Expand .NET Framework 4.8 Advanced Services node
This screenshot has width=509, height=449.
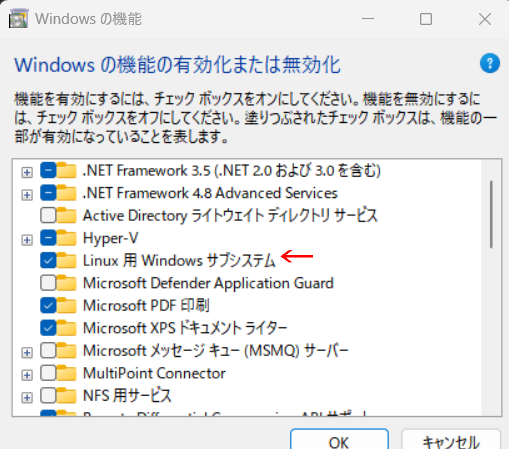[27, 195]
